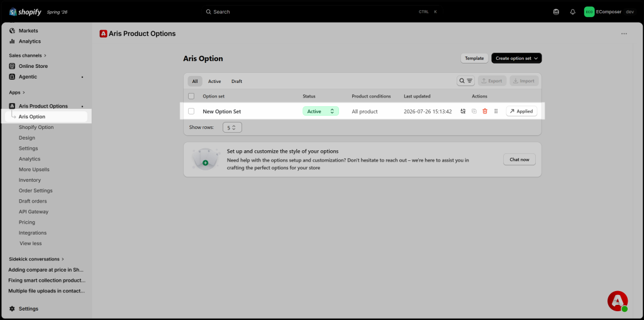Open API Gateway in sidebar
This screenshot has width=644, height=320.
coord(34,212)
